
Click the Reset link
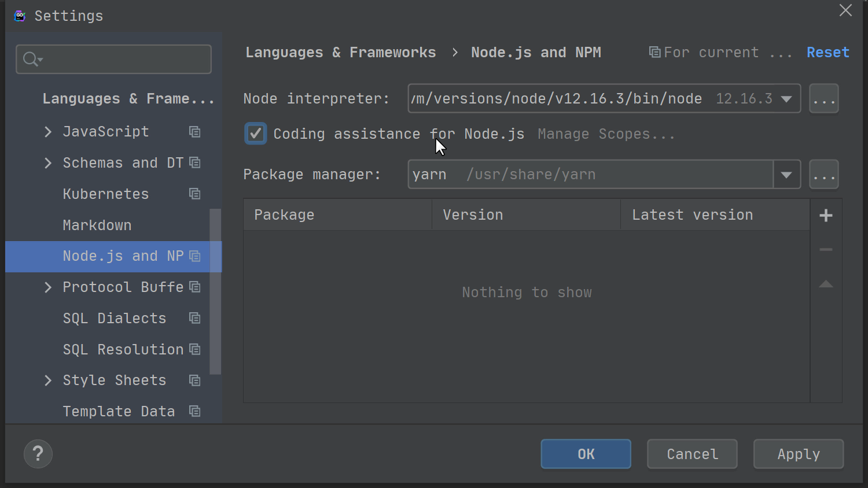(828, 52)
